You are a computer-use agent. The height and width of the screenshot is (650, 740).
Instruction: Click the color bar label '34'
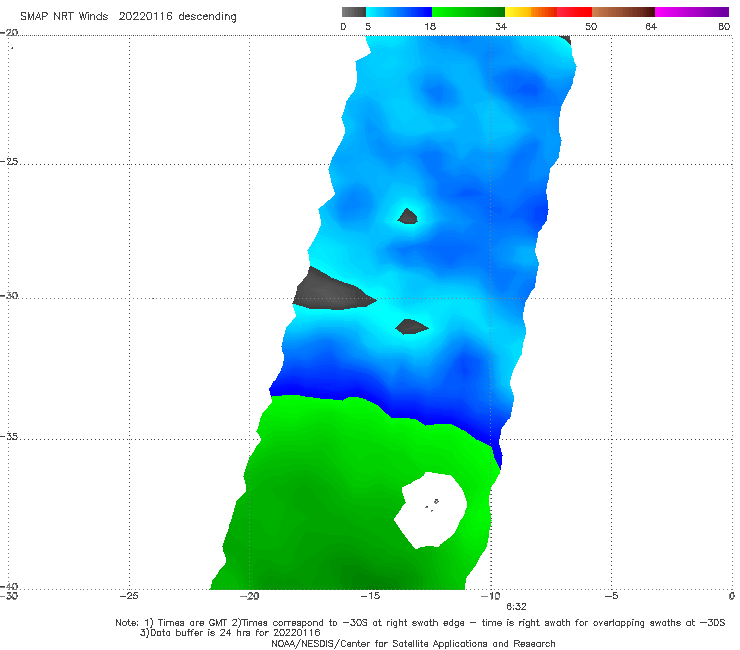point(501,26)
